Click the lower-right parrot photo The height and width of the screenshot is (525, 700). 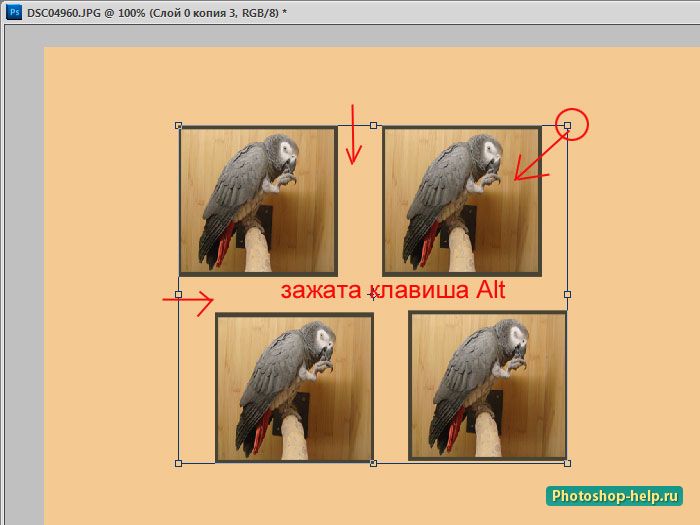(488, 386)
